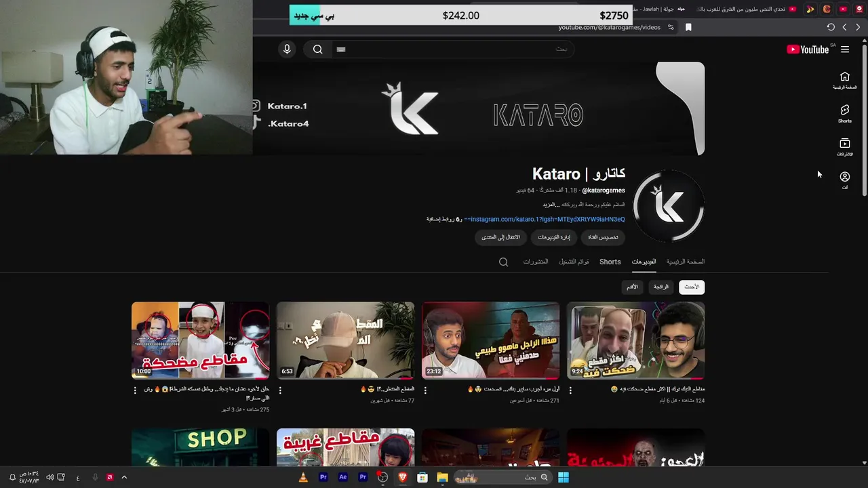The height and width of the screenshot is (488, 868).
Task: Open After Effects from taskbar
Action: pyautogui.click(x=343, y=477)
